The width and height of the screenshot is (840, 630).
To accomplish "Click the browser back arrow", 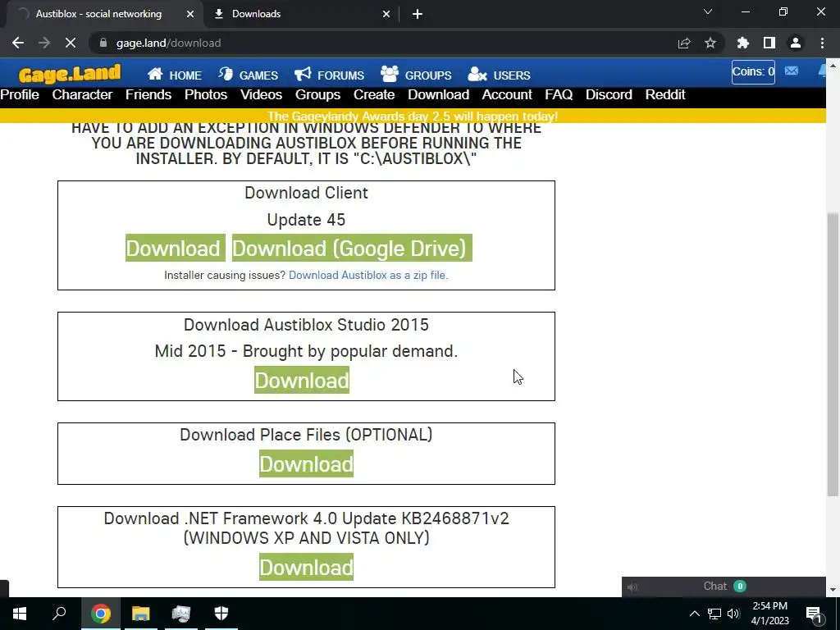I will (x=18, y=43).
